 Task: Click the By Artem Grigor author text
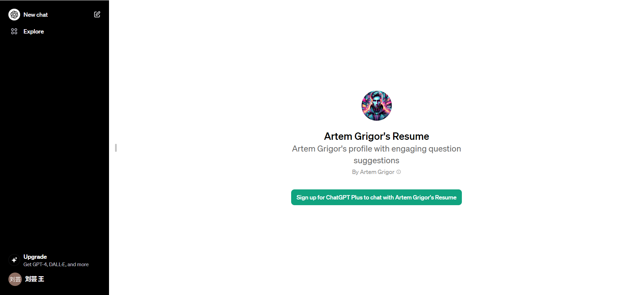click(373, 172)
